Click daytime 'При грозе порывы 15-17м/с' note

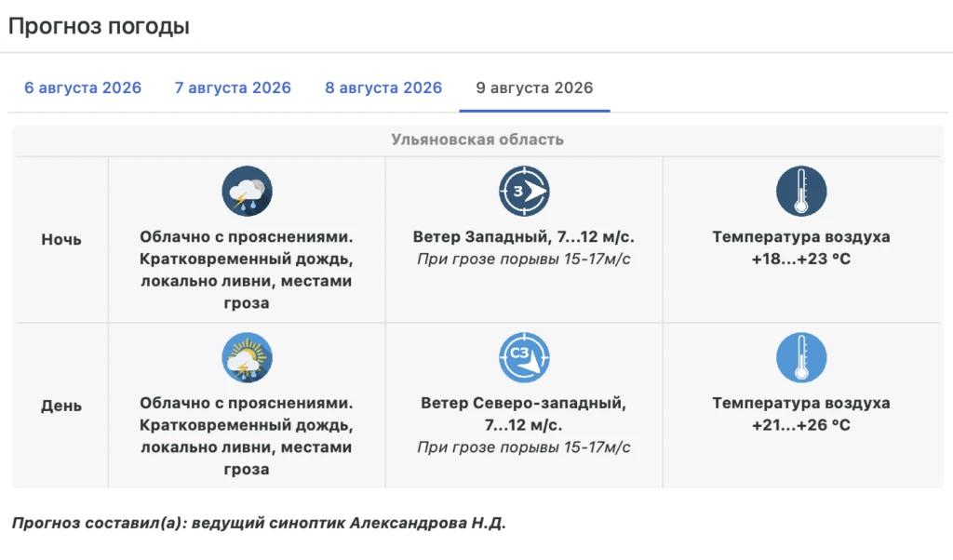pos(523,447)
